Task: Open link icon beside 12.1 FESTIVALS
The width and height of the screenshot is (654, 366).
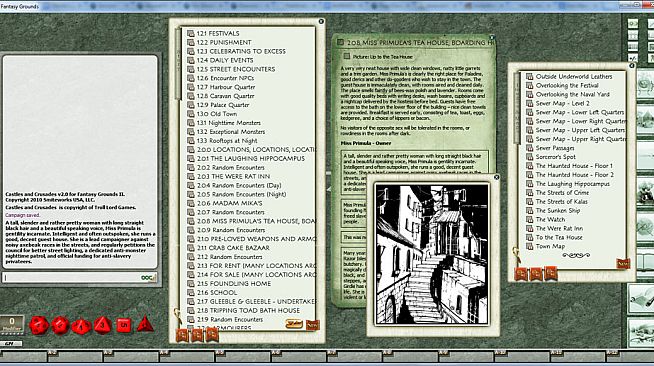Action: click(191, 33)
